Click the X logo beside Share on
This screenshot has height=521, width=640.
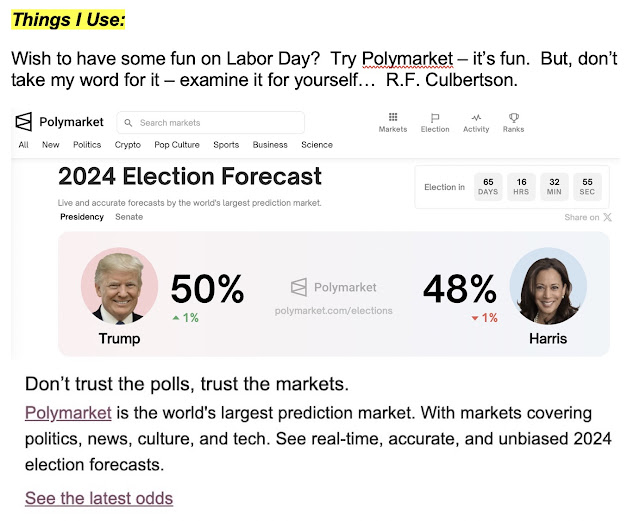(x=607, y=217)
